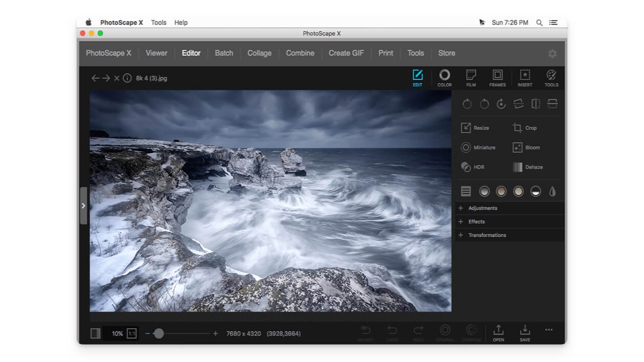Switch to the Batch tab

coord(224,53)
